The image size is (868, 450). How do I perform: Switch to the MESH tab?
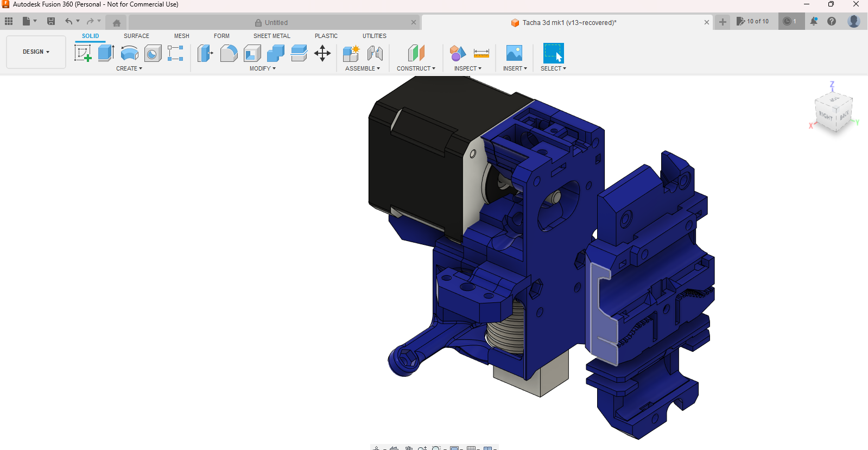[x=182, y=36]
